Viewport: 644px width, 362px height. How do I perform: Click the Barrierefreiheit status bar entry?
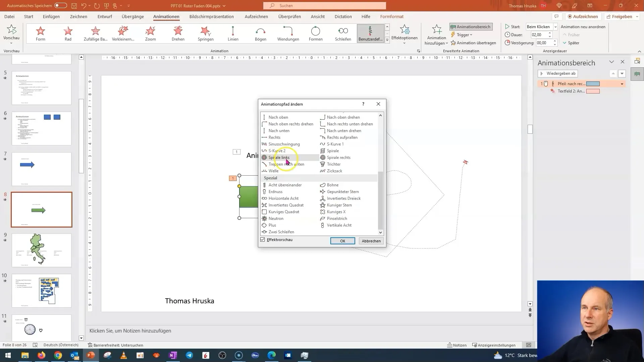pos(115,345)
